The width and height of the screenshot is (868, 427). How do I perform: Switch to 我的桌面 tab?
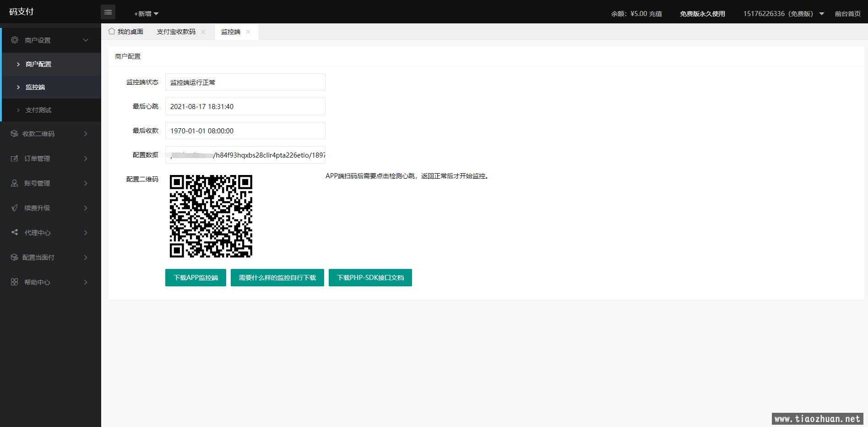click(126, 32)
